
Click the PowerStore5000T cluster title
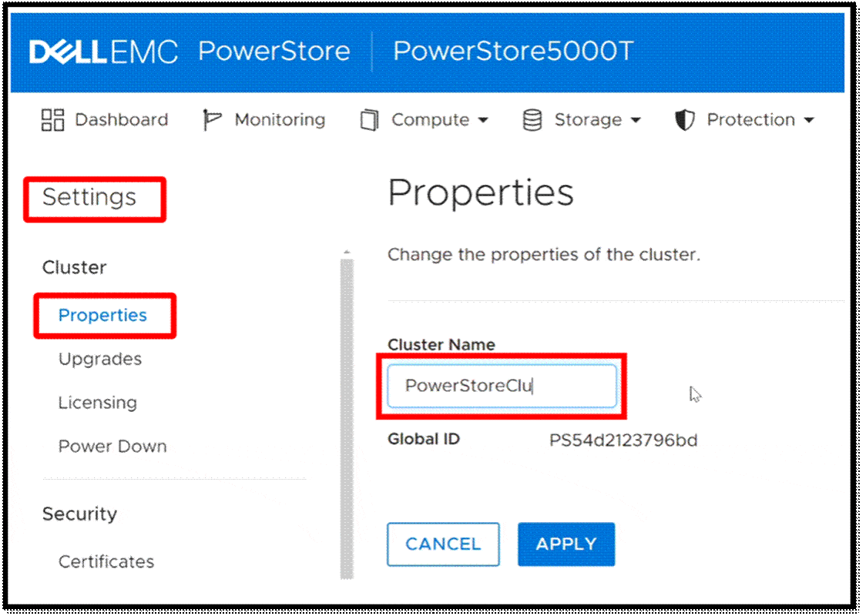coord(513,52)
